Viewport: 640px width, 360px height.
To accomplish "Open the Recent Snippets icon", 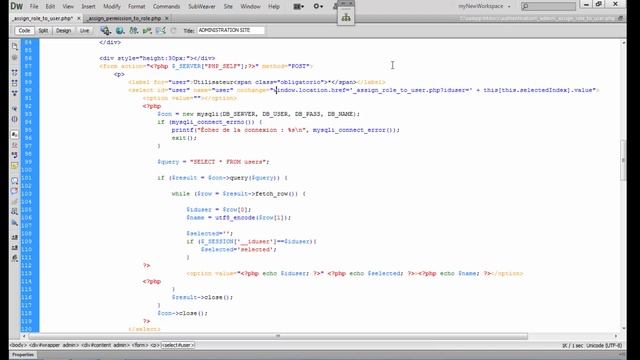I will pyautogui.click(x=15, y=211).
